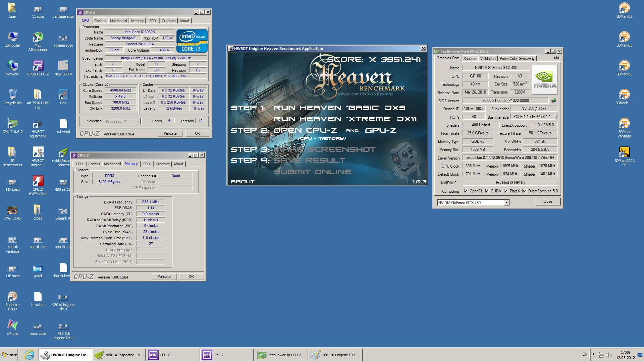The image size is (644, 362).
Task: Open the 3DMark 11 desktop shortcut
Action: tap(624, 97)
